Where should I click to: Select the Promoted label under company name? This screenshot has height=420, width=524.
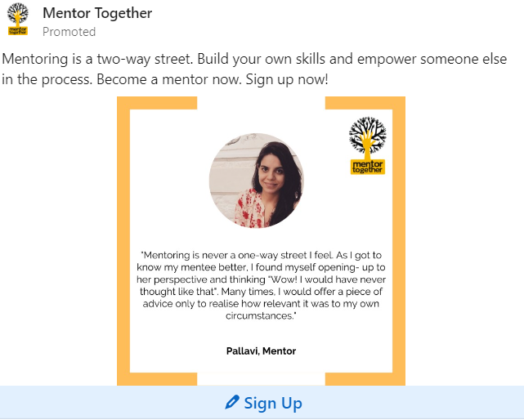pyautogui.click(x=69, y=32)
